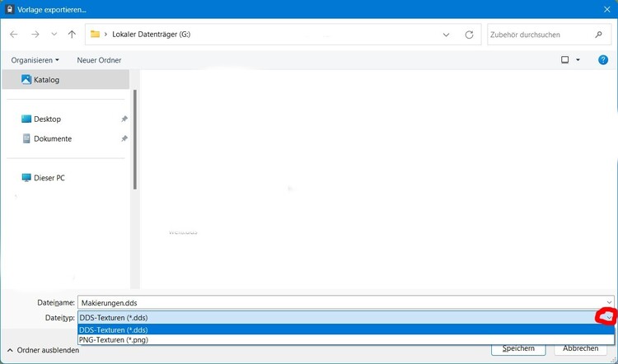Open recent locations chevron

coord(54,35)
